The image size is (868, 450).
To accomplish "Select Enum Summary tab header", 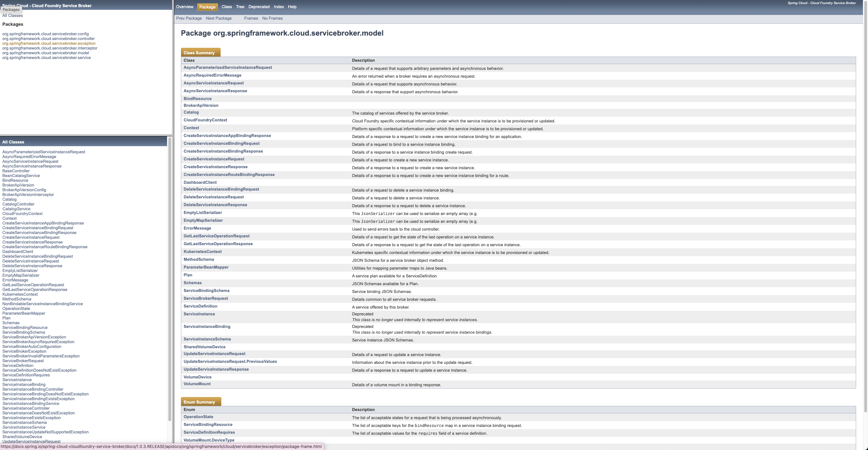I will 200,402.
